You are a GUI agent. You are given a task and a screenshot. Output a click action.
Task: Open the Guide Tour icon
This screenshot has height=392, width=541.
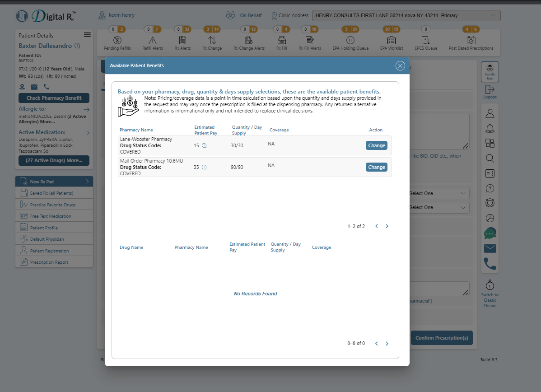490,71
